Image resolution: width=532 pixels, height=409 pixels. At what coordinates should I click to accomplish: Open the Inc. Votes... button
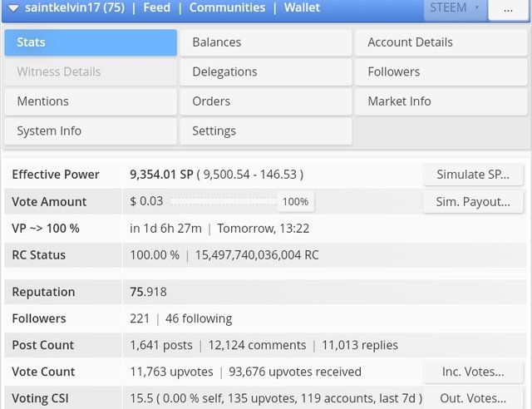(x=473, y=372)
